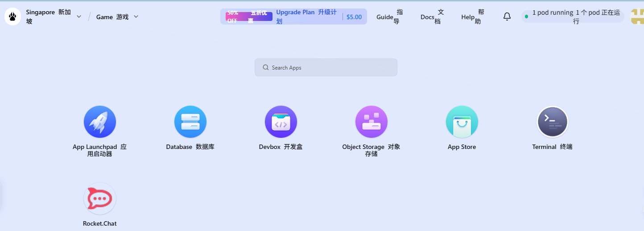The width and height of the screenshot is (644, 231).
Task: Open the App Launchpad rocket icon
Action: (x=100, y=122)
